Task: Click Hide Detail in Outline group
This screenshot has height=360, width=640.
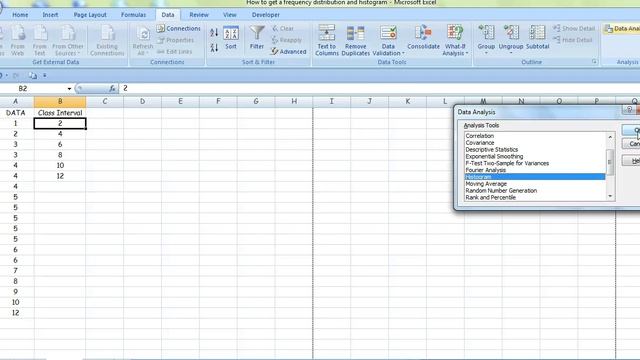Action: pyautogui.click(x=573, y=40)
